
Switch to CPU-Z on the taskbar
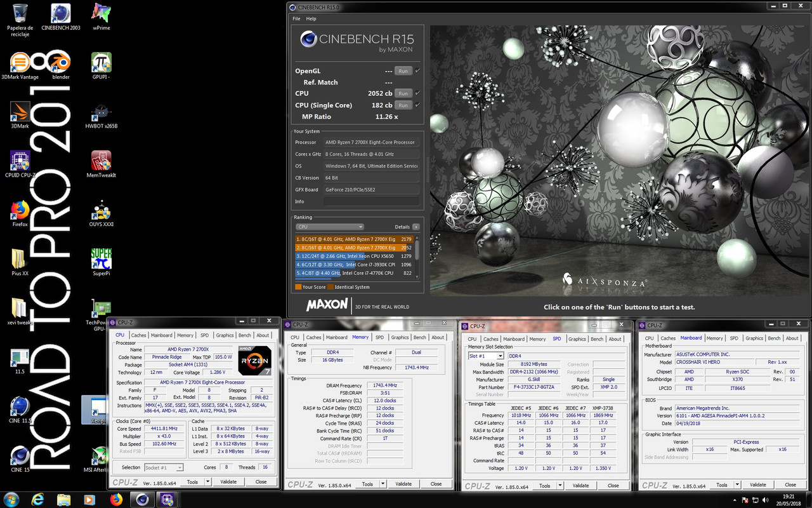[x=167, y=499]
